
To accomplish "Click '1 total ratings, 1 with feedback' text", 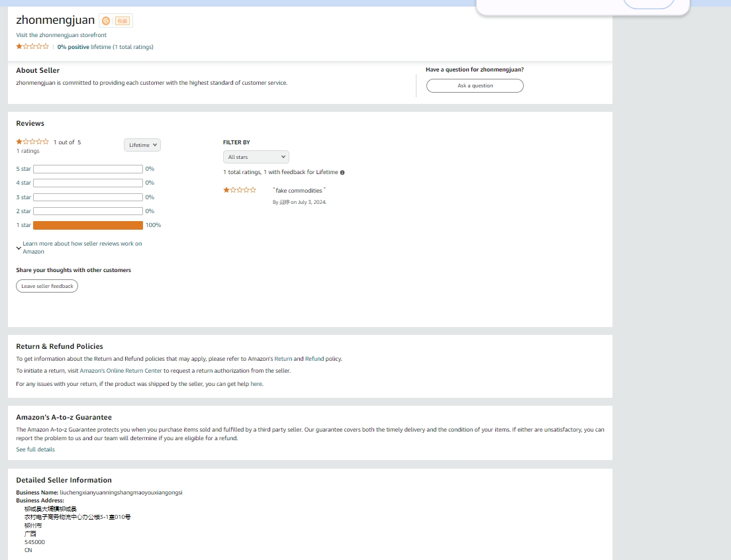I will tap(281, 172).
